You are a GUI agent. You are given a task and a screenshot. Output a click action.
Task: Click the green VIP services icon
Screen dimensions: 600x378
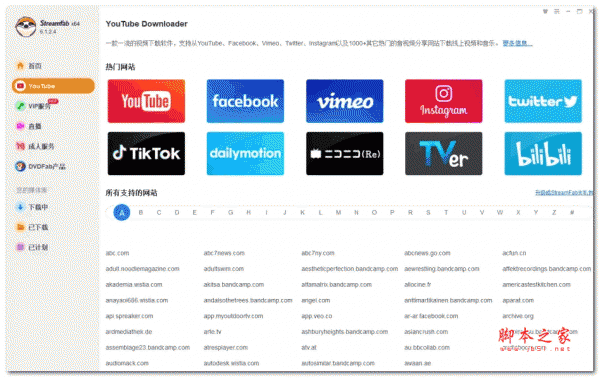(20, 106)
